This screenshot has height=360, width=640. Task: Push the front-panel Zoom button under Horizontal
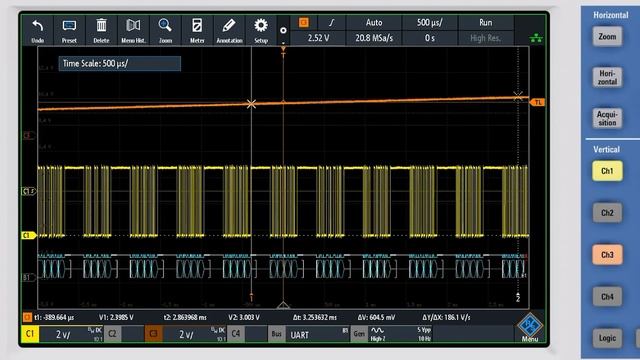click(x=607, y=37)
